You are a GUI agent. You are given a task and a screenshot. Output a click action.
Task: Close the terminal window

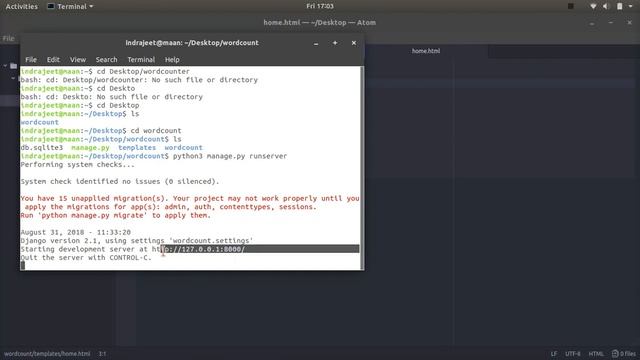(354, 43)
